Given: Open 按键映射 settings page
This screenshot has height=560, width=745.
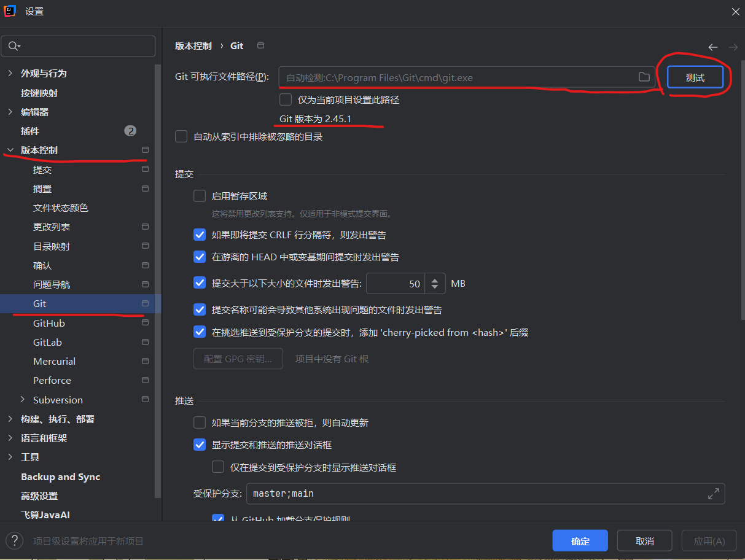Looking at the screenshot, I should [39, 93].
